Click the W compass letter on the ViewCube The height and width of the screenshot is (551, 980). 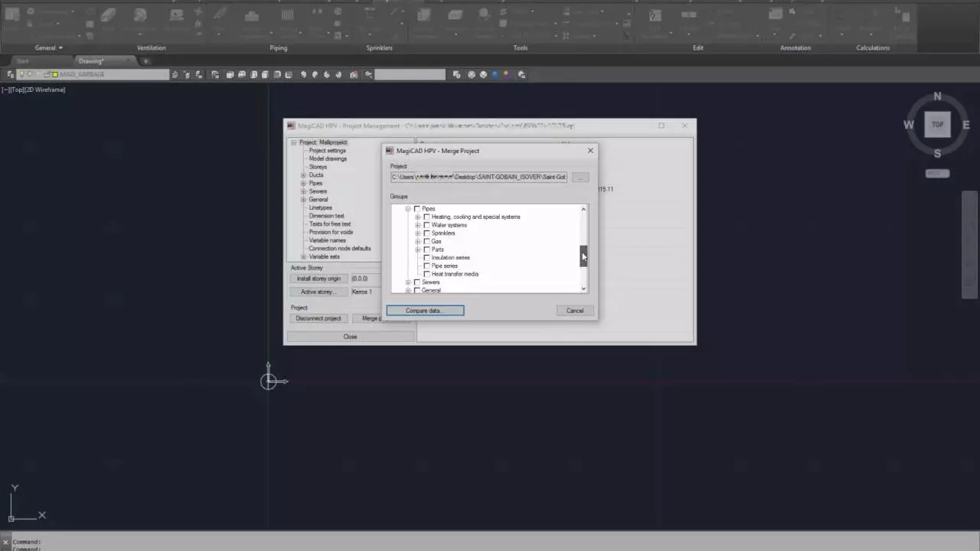click(909, 125)
